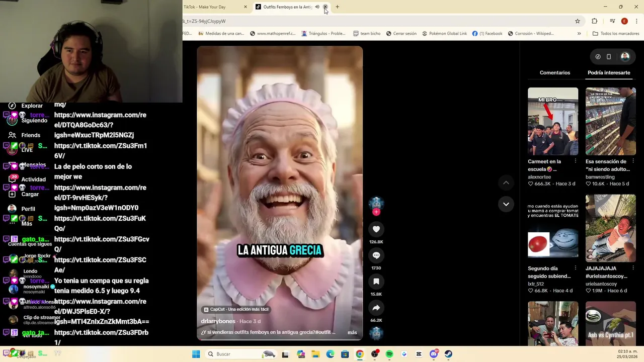Viewport: 644px width, 362px height.
Task: Open drlarrybones creator profile name
Action: (x=218, y=321)
